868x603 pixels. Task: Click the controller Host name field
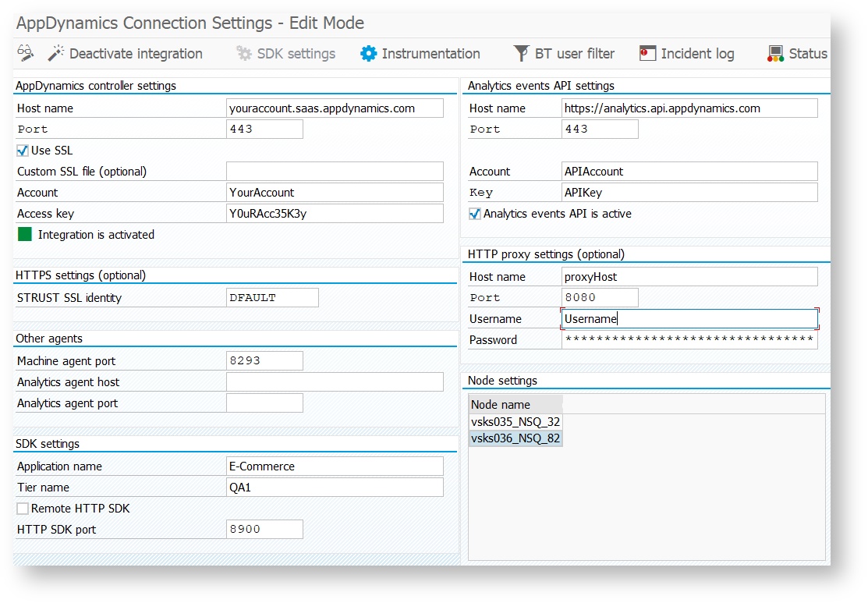[x=335, y=108]
